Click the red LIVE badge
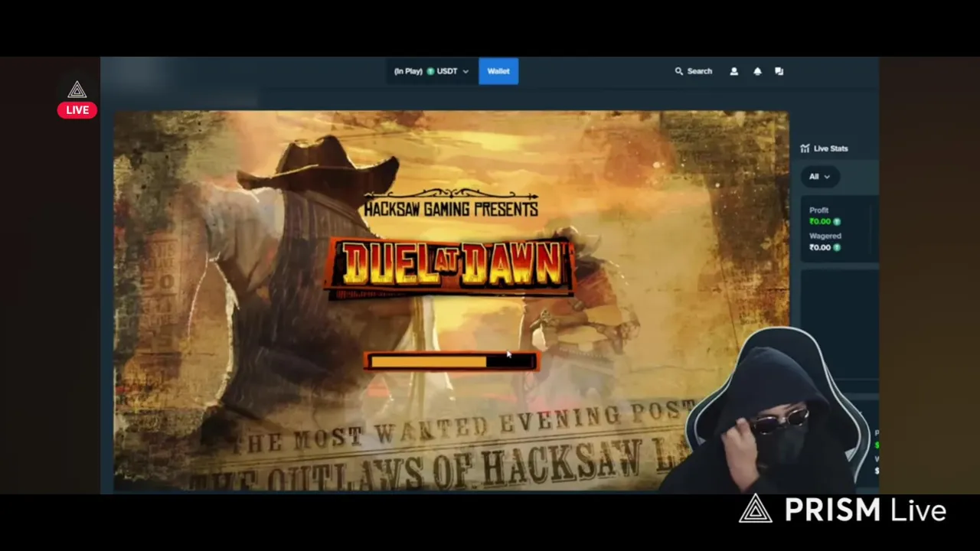The height and width of the screenshot is (551, 980). coord(77,110)
